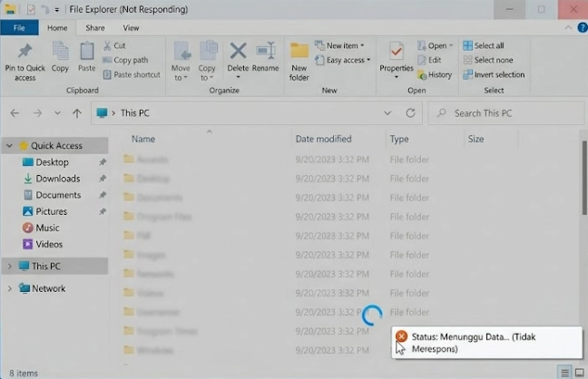This screenshot has width=588, height=379.
Task: Click the quick access toolbar properties checkmark icon
Action: click(31, 9)
